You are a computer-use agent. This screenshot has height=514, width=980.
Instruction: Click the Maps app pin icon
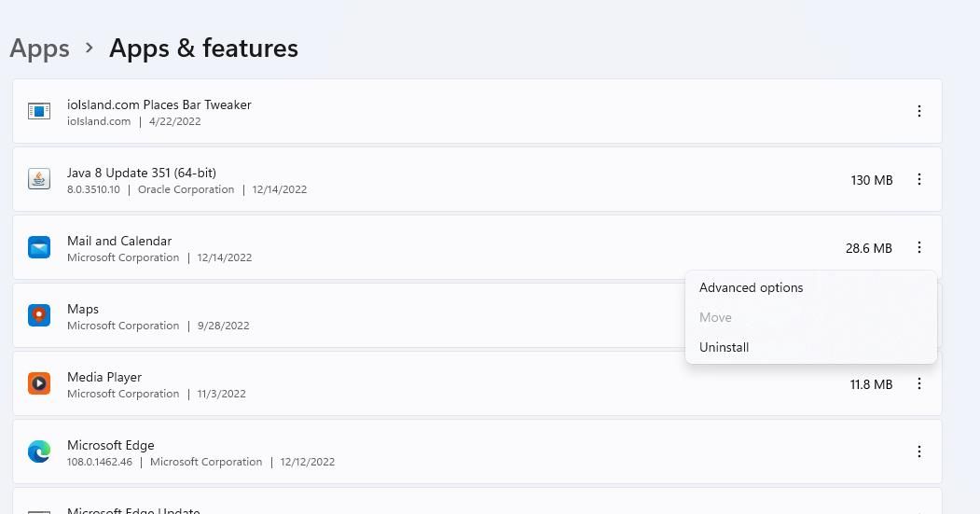coord(39,315)
